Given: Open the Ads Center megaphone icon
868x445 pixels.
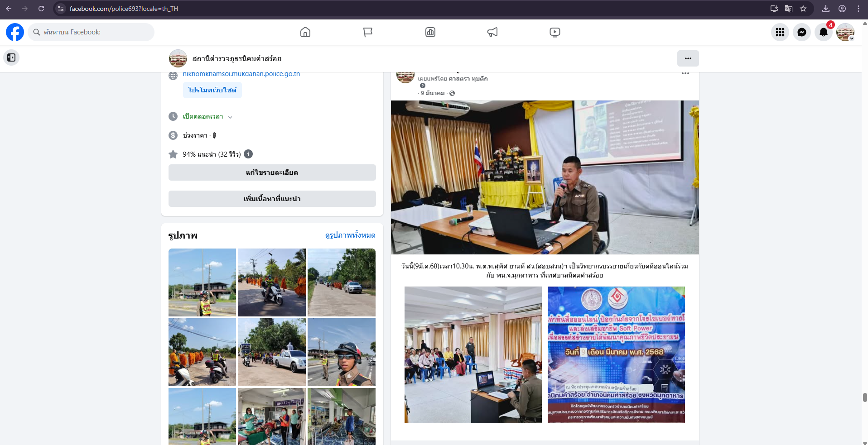Looking at the screenshot, I should 492,32.
